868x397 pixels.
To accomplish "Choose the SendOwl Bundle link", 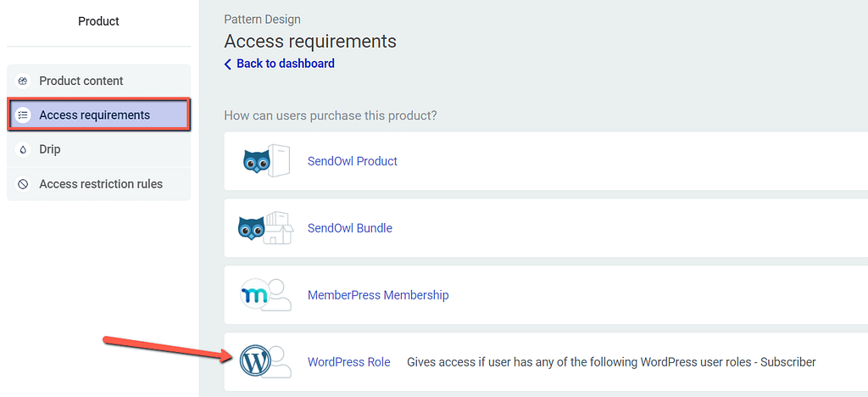I will pyautogui.click(x=350, y=227).
